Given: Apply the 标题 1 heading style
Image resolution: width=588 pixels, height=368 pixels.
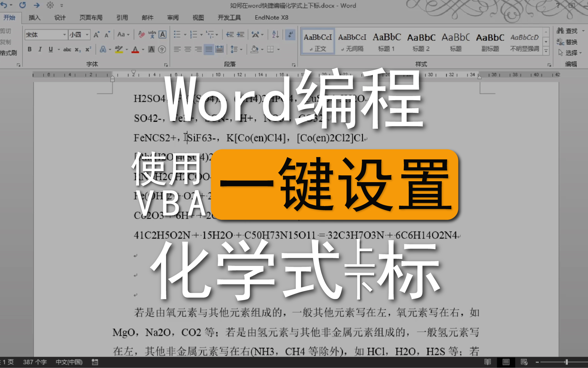Looking at the screenshot, I should coord(386,42).
